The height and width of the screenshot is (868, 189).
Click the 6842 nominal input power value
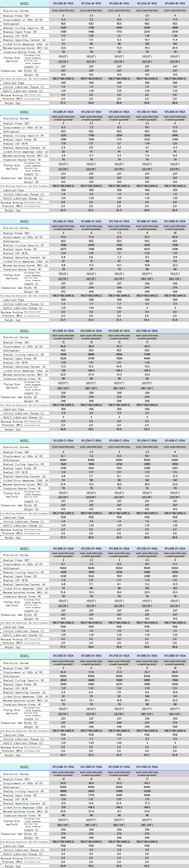[63, 795]
